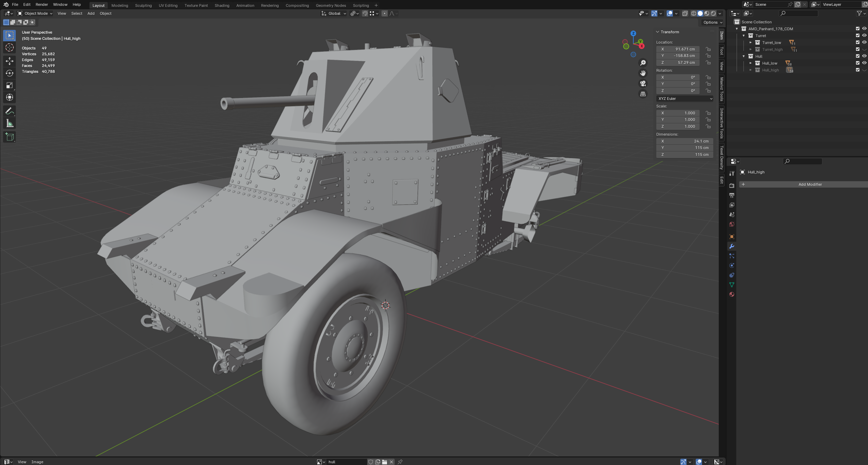Open the File menu
The image size is (868, 465).
(x=15, y=4)
